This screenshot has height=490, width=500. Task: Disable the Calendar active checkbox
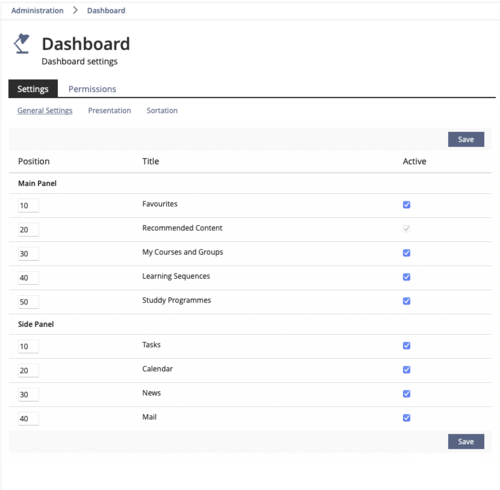coord(406,369)
